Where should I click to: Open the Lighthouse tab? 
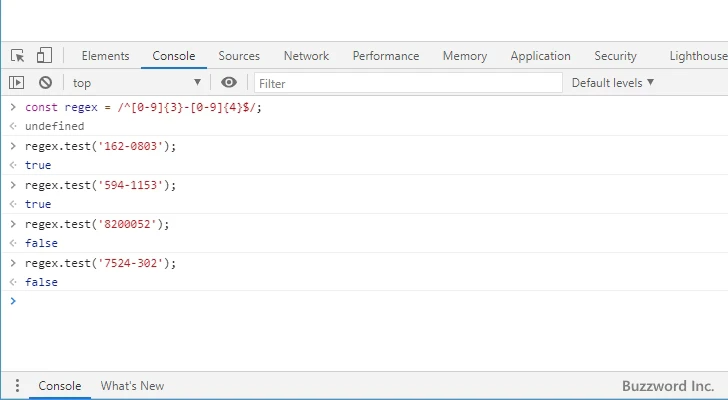click(697, 56)
